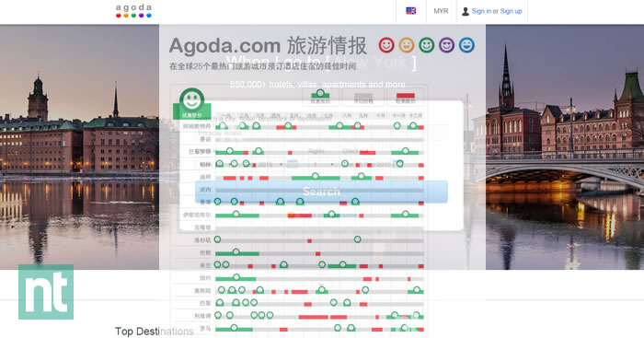Click the gray average-price legend box

click(363, 97)
